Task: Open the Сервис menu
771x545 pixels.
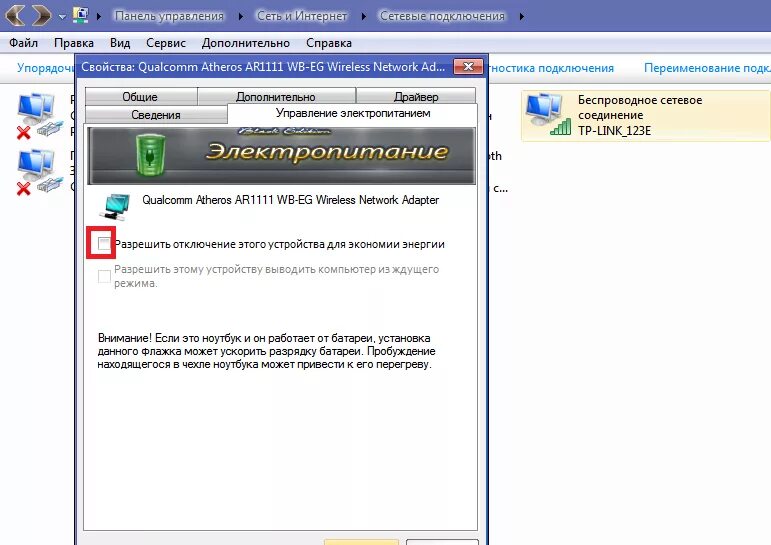Action: click(166, 43)
